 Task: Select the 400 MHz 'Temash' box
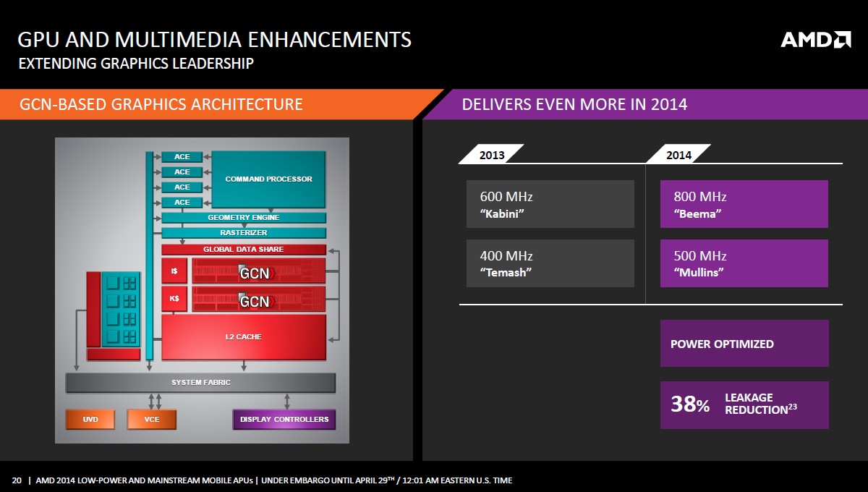point(550,263)
